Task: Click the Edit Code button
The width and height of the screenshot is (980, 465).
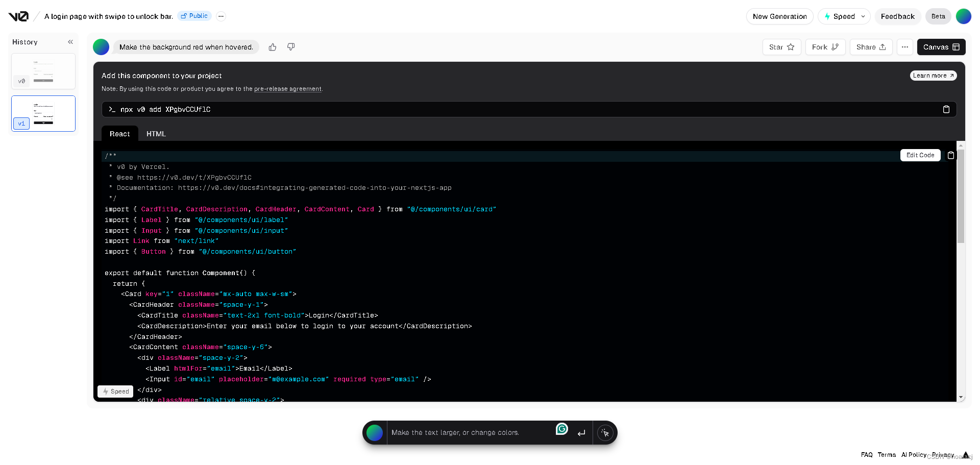Action: (920, 155)
